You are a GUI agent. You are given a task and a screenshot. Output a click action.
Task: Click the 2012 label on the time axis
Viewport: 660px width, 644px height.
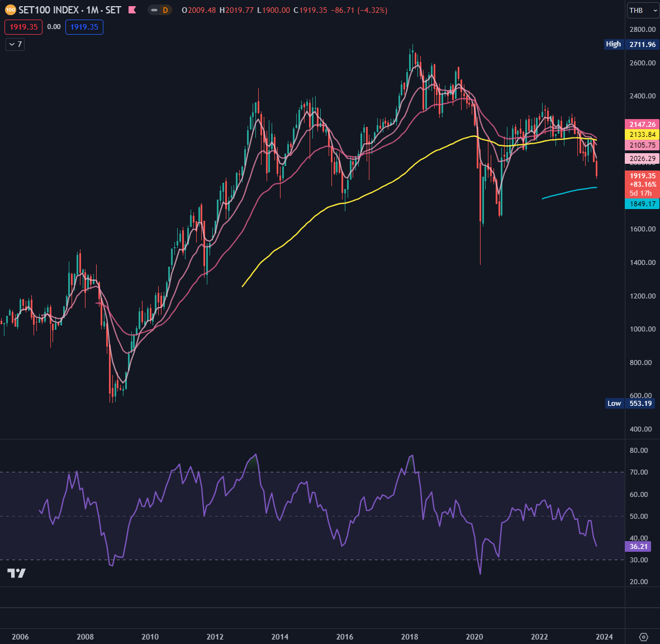(215, 637)
